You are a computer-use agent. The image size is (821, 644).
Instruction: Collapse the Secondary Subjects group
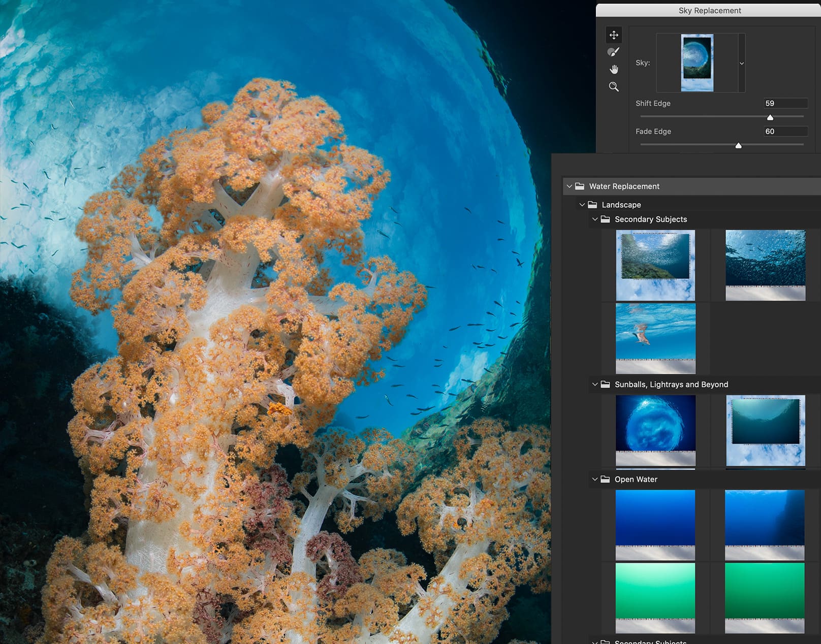click(x=595, y=219)
